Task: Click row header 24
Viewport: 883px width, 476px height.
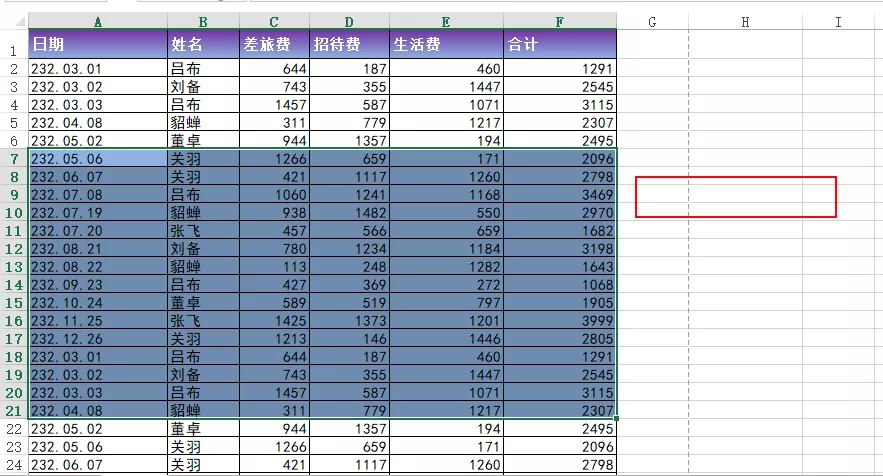Action: 14,465
